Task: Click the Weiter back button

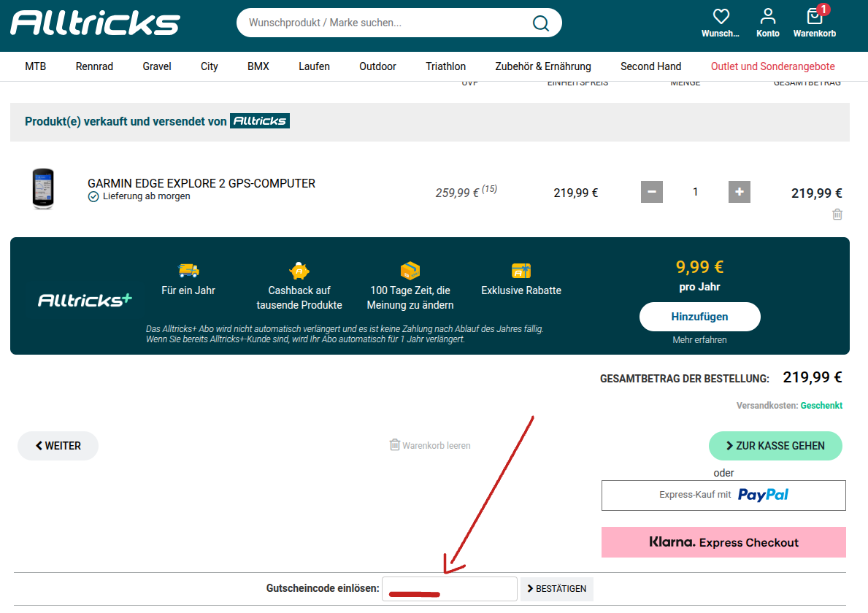Action: click(58, 446)
